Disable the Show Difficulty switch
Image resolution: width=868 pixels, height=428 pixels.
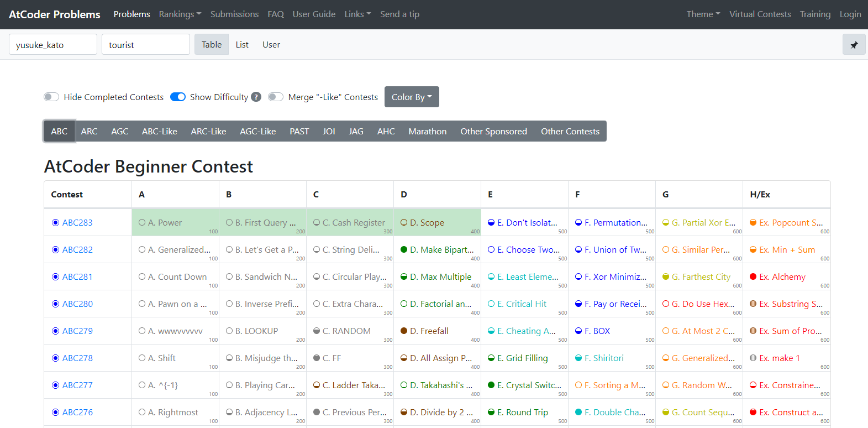point(178,97)
